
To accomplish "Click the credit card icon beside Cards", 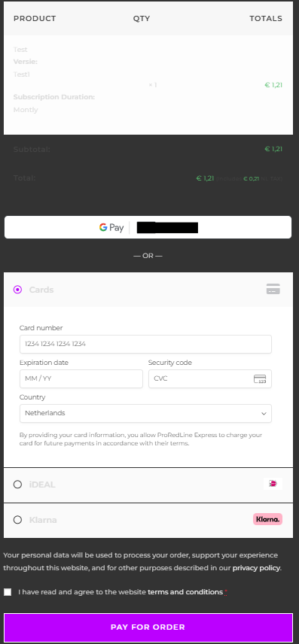I will 273,289.
